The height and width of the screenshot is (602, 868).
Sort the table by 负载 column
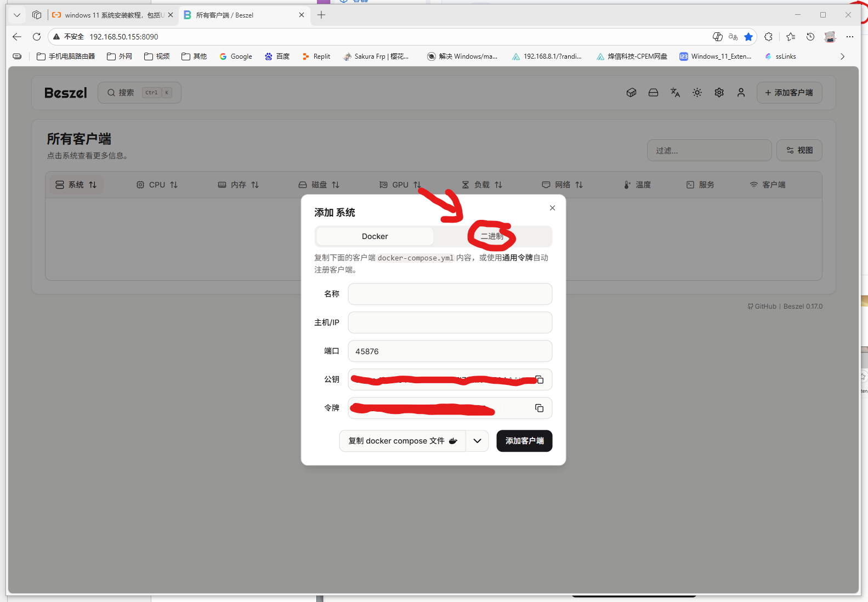(481, 185)
